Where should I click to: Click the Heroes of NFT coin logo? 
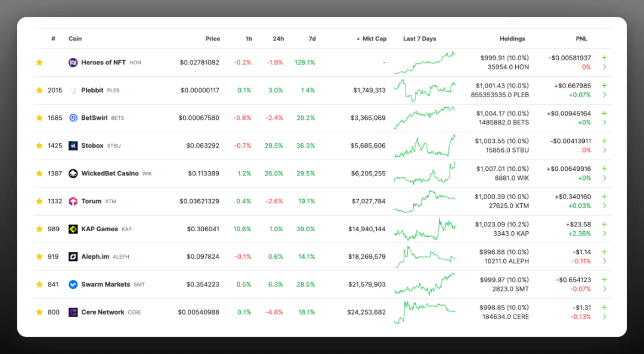[x=73, y=63]
